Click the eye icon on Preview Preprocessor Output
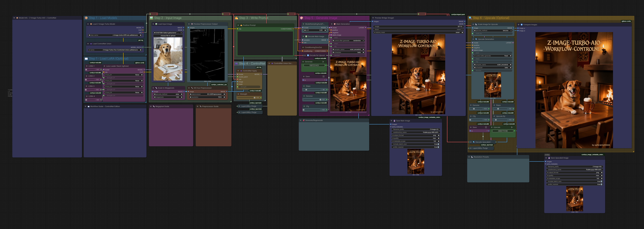Viewport: 644px width, 229px height. click(192, 24)
